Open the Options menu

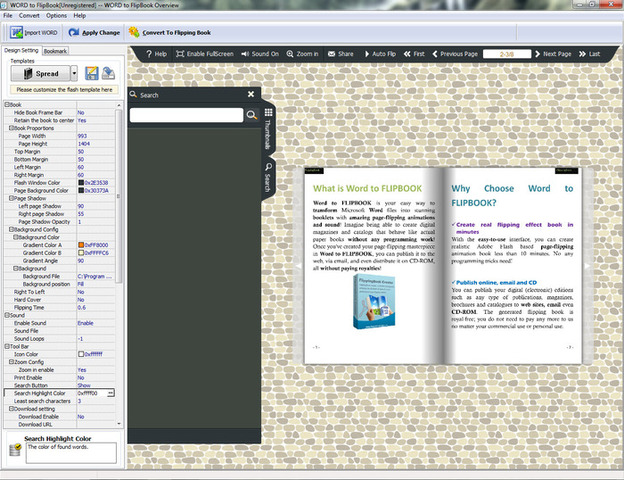[x=56, y=16]
